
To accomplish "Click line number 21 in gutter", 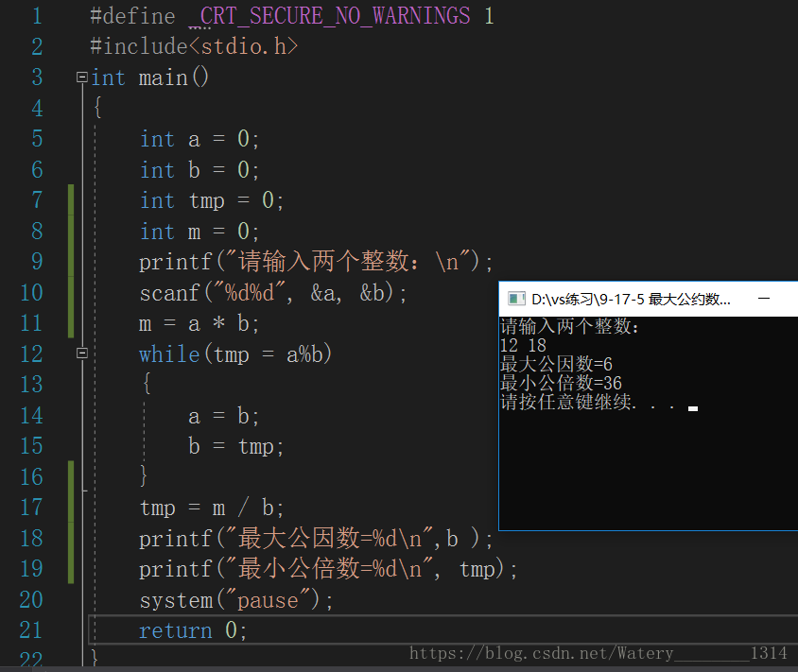I will coord(30,630).
